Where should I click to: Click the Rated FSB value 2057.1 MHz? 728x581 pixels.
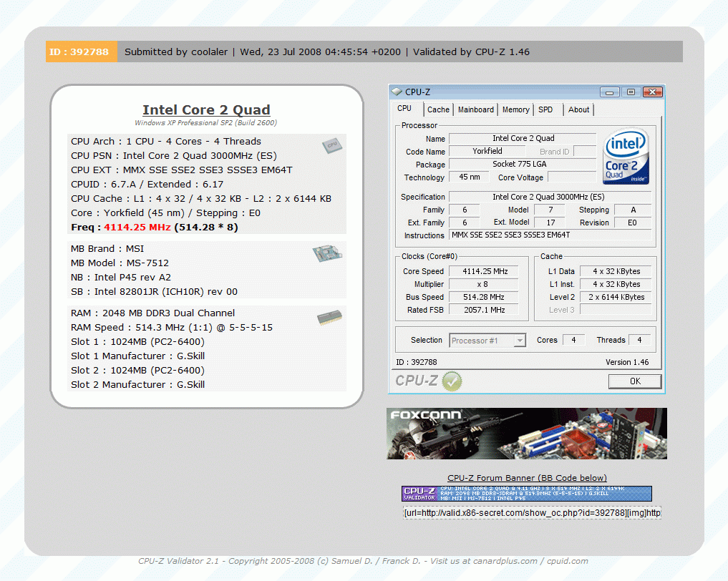pos(484,310)
